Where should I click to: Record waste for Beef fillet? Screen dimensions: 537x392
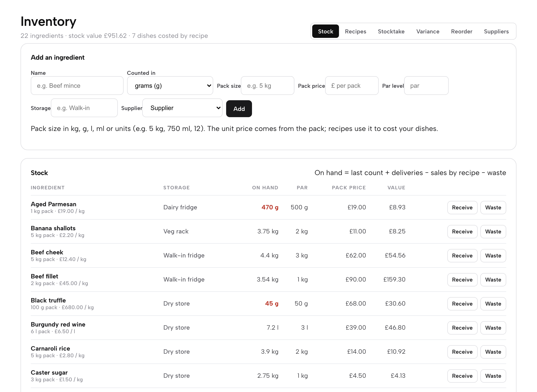click(x=493, y=280)
